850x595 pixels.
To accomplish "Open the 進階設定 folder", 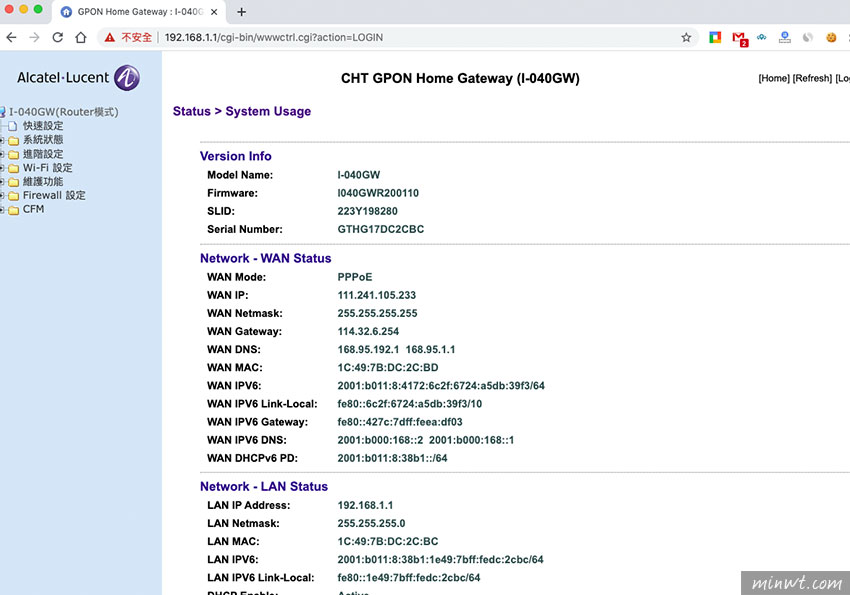I will [43, 154].
